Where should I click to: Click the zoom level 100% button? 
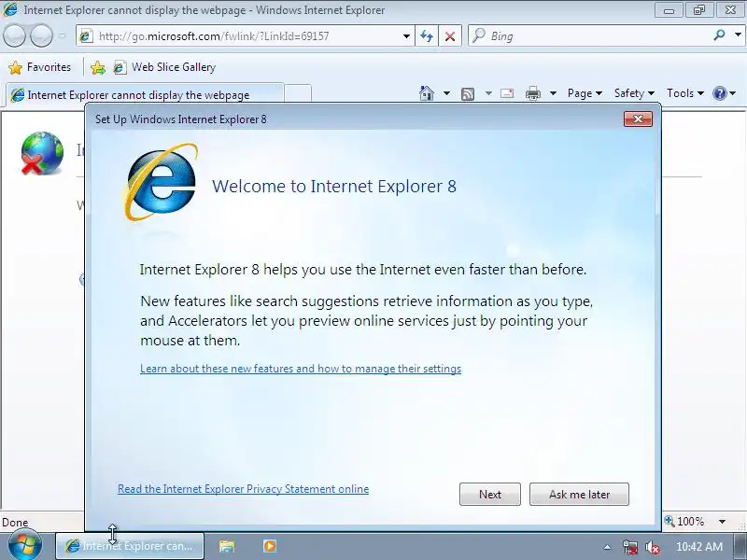tap(684, 522)
